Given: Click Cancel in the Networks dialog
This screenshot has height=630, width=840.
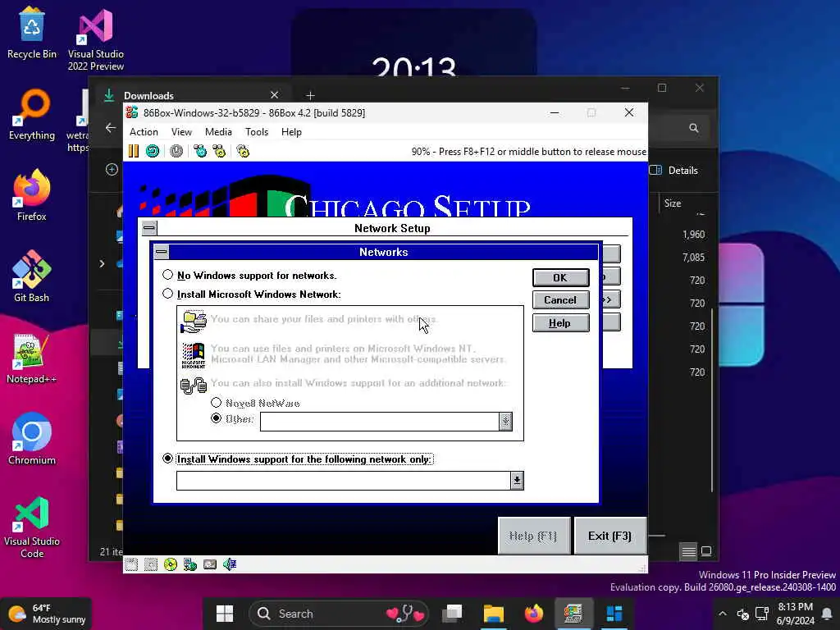Looking at the screenshot, I should click(560, 300).
